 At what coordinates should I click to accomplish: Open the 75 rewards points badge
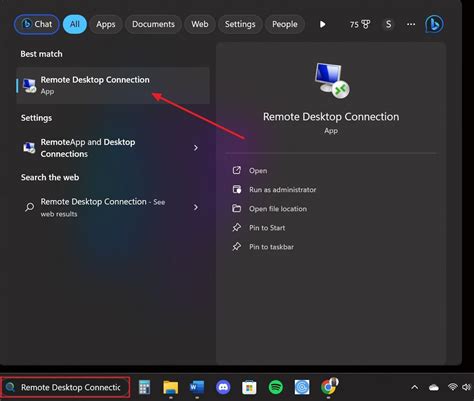coord(360,24)
